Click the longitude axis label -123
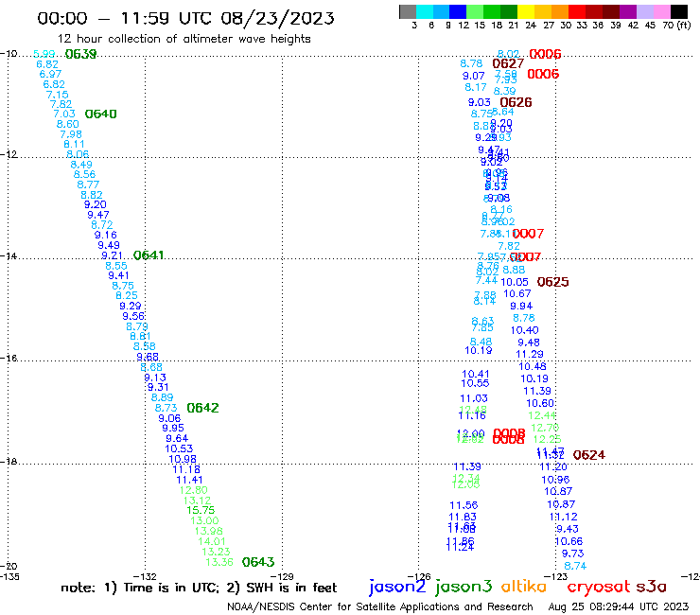700x615 pixels. coord(556,577)
